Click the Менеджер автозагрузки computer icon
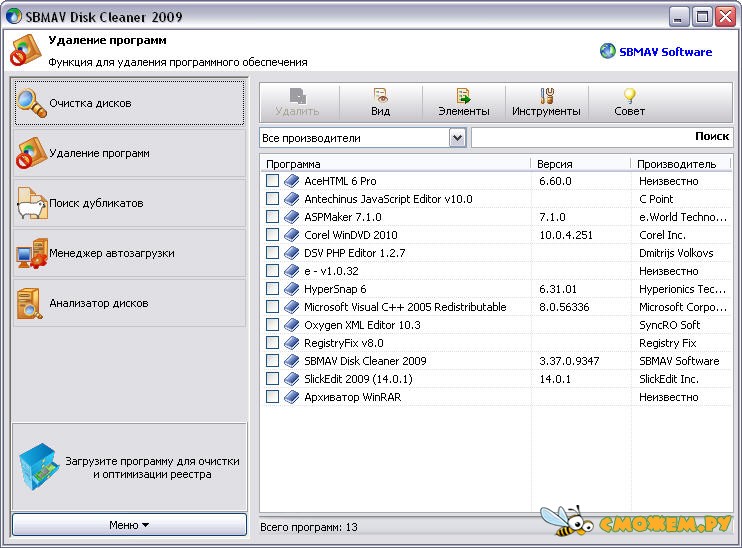The height and width of the screenshot is (548, 742). 32,254
